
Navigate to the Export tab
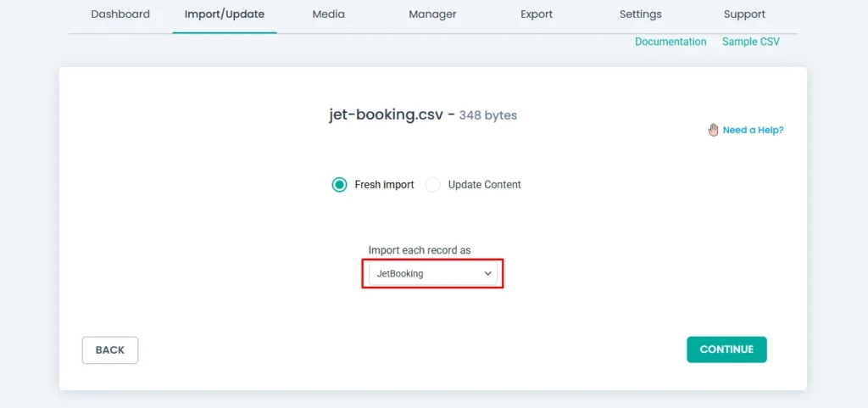[537, 14]
